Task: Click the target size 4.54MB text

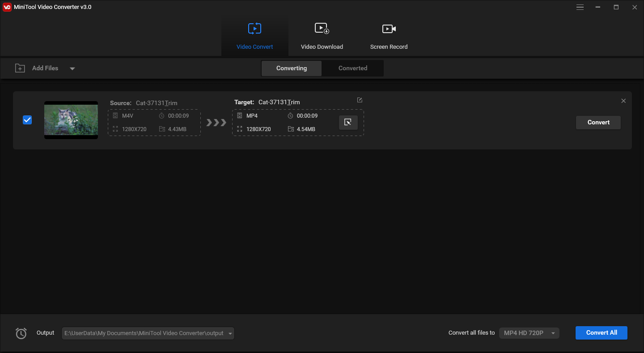Action: click(306, 129)
